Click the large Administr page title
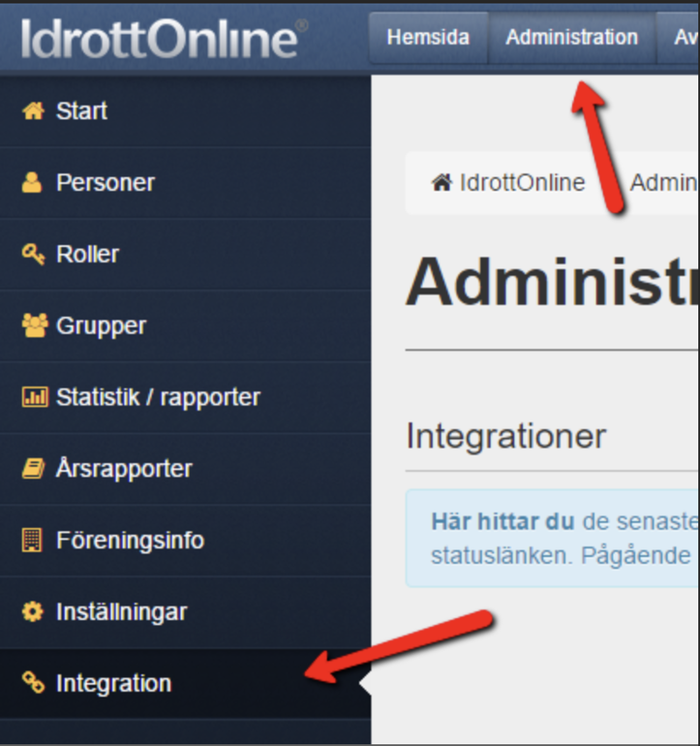This screenshot has width=700, height=746. click(552, 283)
